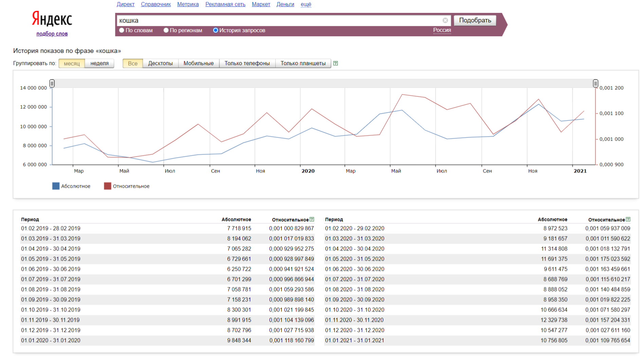
Task: Group by 'месяц' toggle
Action: click(72, 64)
